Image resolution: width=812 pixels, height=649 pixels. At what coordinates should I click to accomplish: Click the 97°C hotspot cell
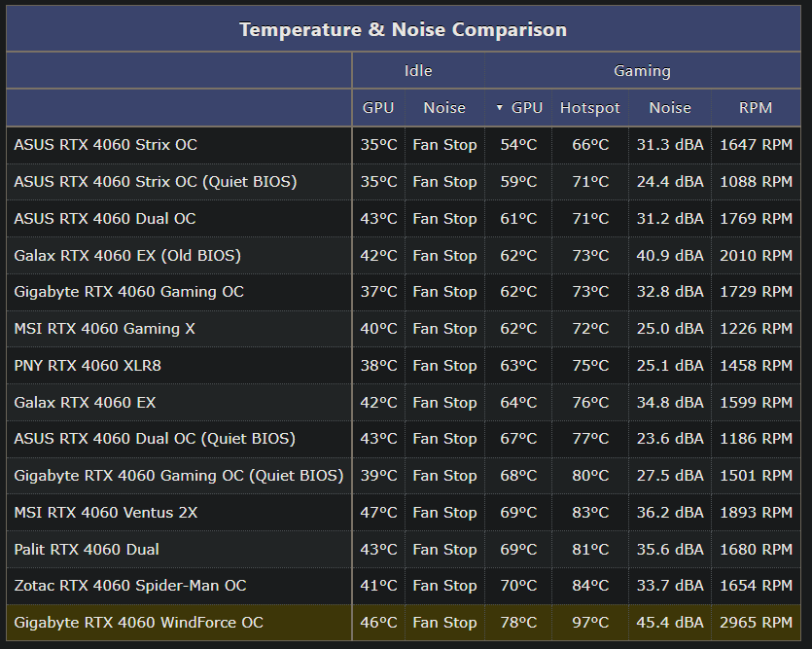590,623
